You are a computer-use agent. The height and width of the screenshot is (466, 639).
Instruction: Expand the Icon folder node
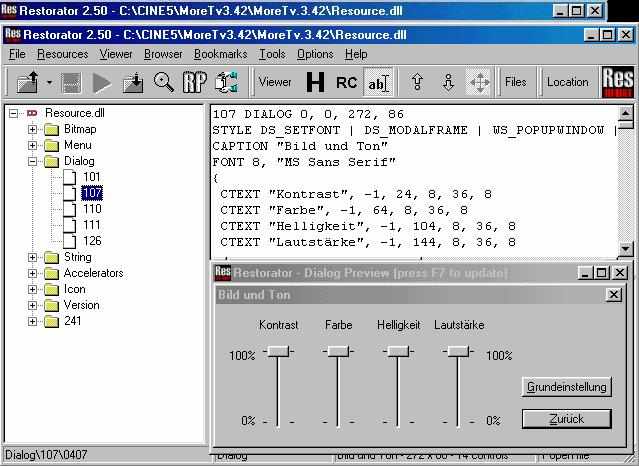coord(33,289)
